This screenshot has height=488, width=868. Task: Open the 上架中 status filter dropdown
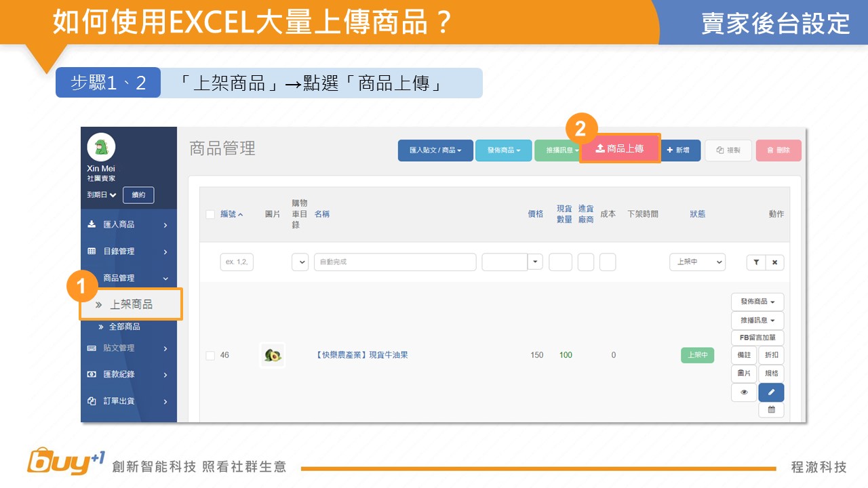(697, 262)
